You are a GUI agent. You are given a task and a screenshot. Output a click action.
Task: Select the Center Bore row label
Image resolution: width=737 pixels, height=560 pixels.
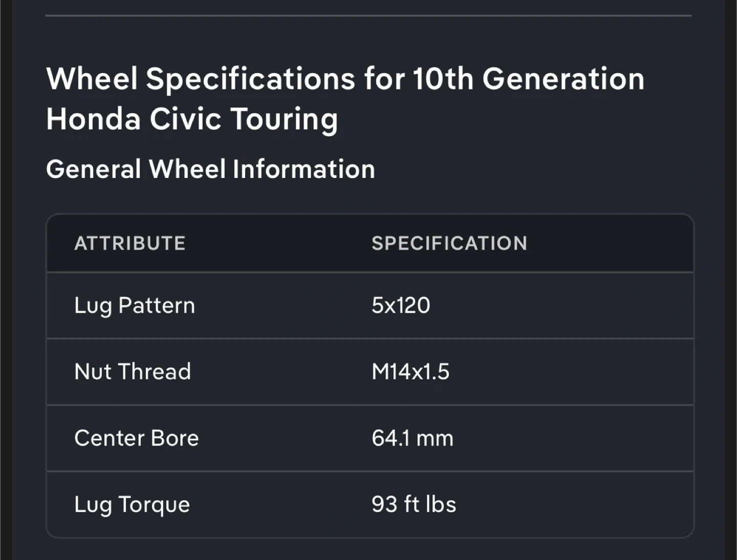point(137,438)
